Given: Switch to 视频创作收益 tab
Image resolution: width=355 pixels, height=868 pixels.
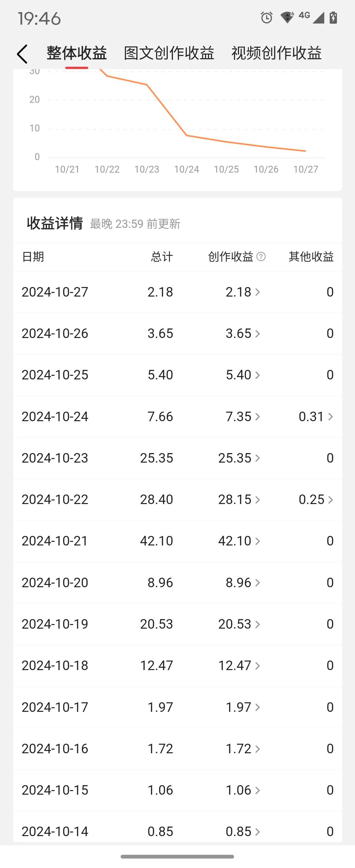Looking at the screenshot, I should (x=276, y=53).
